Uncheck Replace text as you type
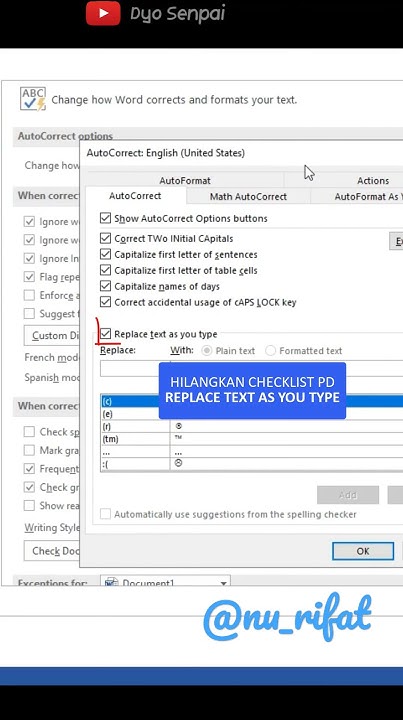 point(106,334)
